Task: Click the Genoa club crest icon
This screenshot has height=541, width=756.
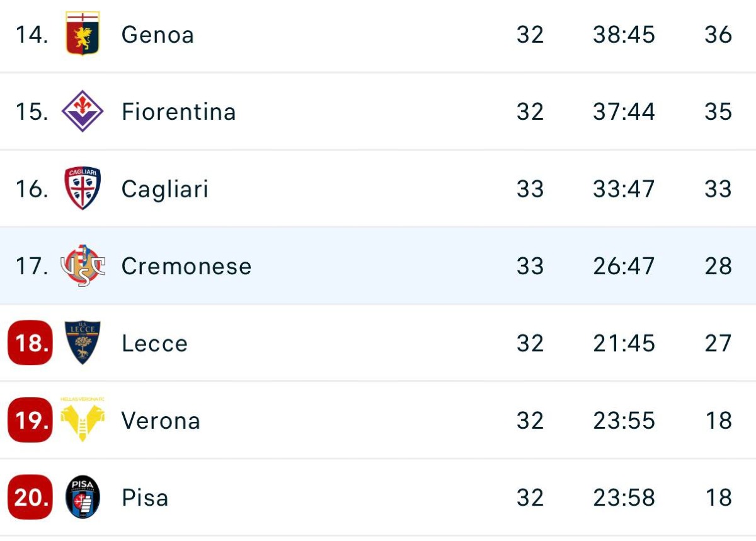Action: point(83,34)
